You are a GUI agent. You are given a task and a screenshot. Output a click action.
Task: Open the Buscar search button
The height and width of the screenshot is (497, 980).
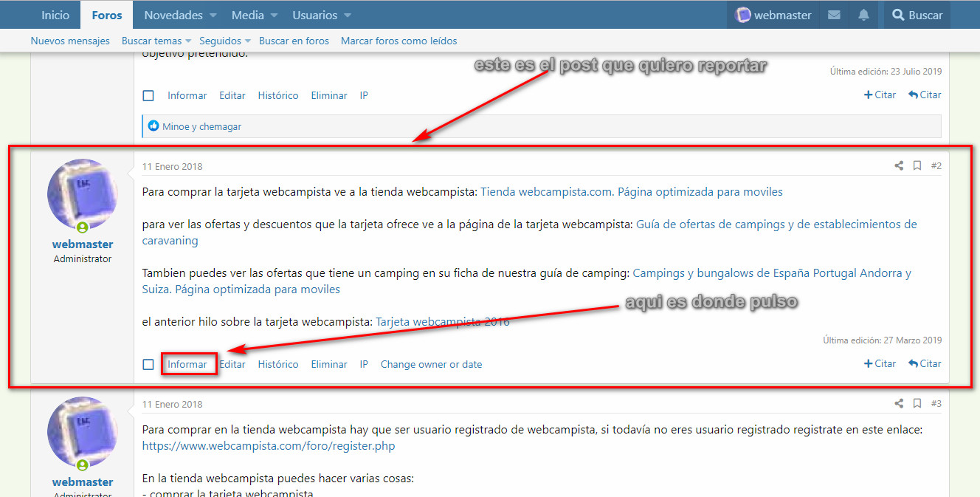point(917,15)
